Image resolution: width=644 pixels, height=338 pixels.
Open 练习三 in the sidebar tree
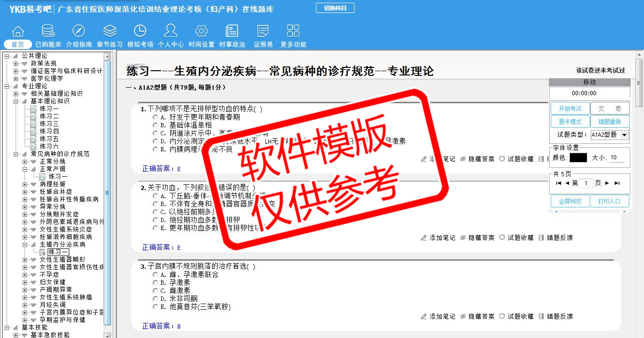tap(49, 124)
